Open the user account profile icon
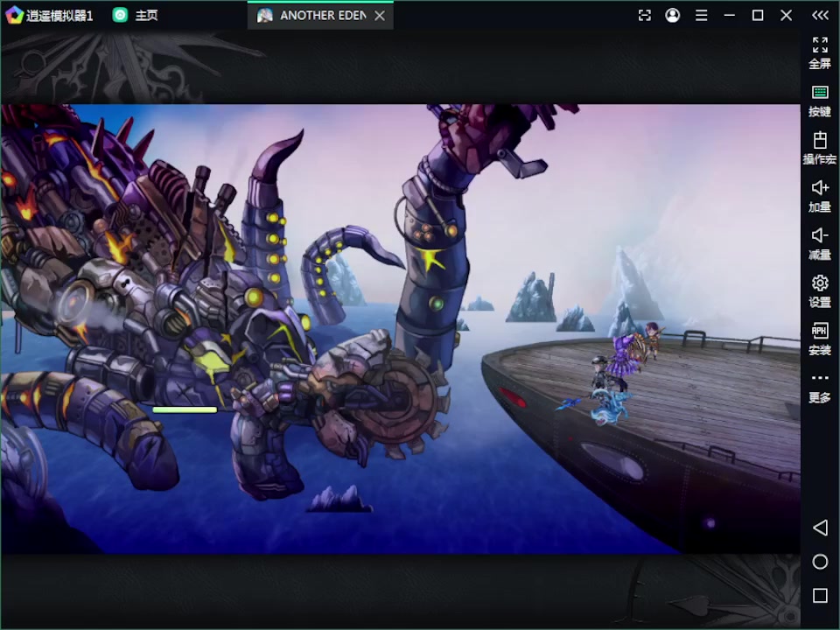The image size is (840, 630). coord(672,15)
